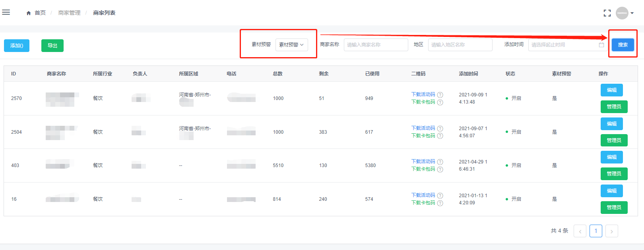
Task: Click the green 导出 button
Action: point(52,46)
